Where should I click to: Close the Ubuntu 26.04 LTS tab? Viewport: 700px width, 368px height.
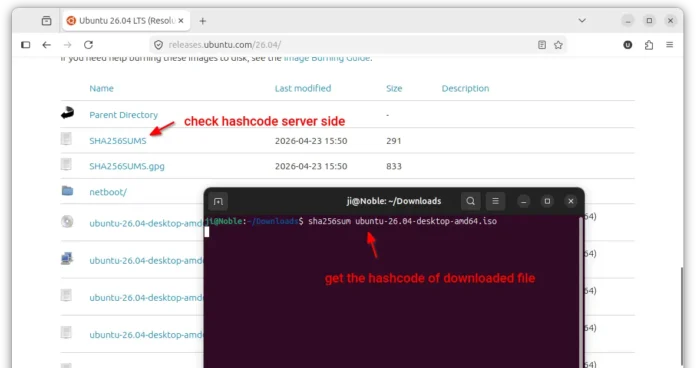(181, 21)
